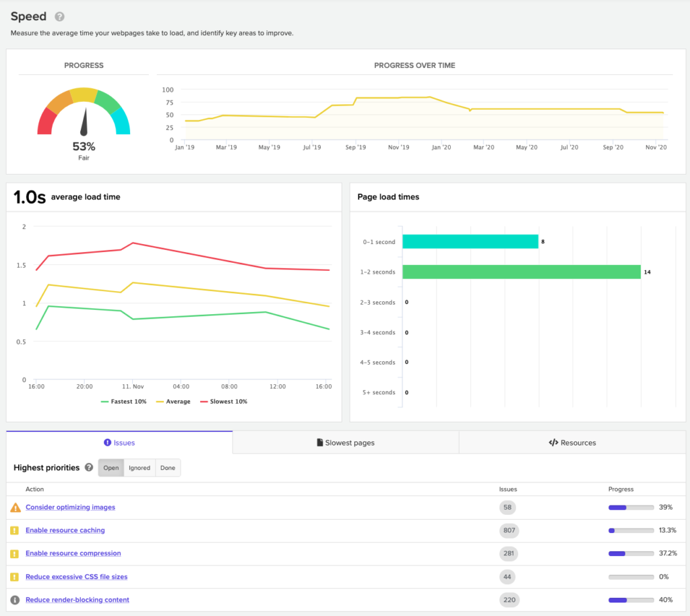
Task: Click the yellow alert icon for CSS file sizes
Action: (15, 577)
